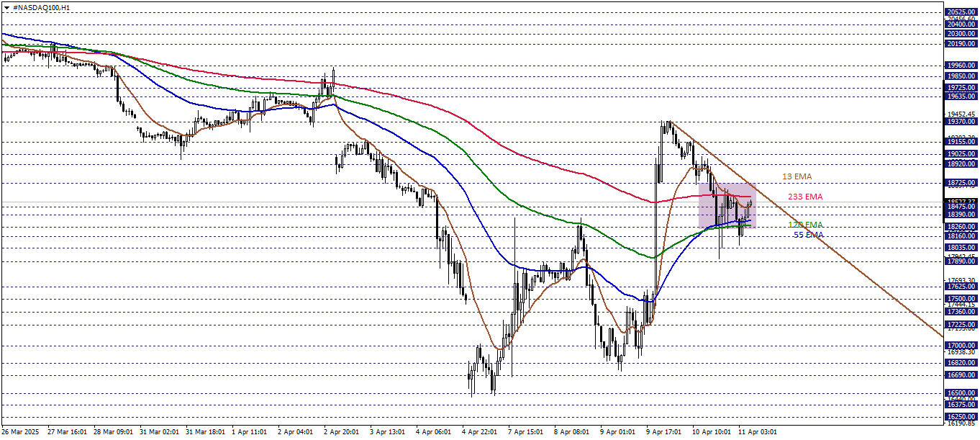Click the 11 Apr 03:01 time label
This screenshot has width=980, height=440.
pyautogui.click(x=758, y=432)
